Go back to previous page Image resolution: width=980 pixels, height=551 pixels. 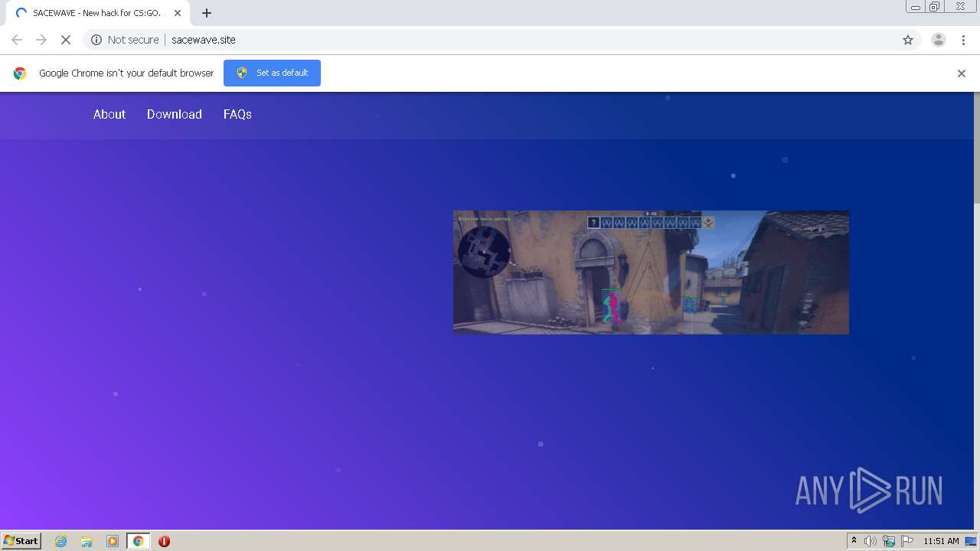coord(17,40)
